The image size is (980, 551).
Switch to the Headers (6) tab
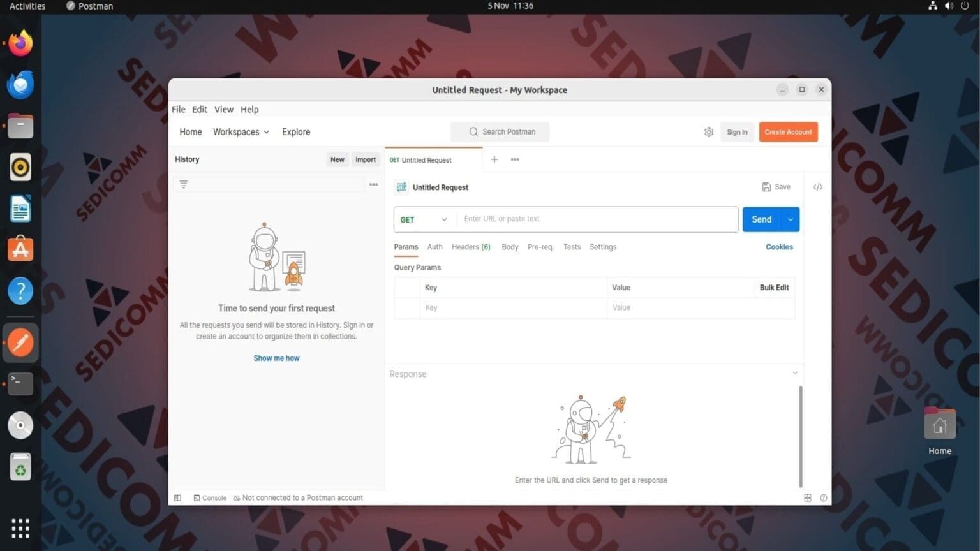pos(471,247)
